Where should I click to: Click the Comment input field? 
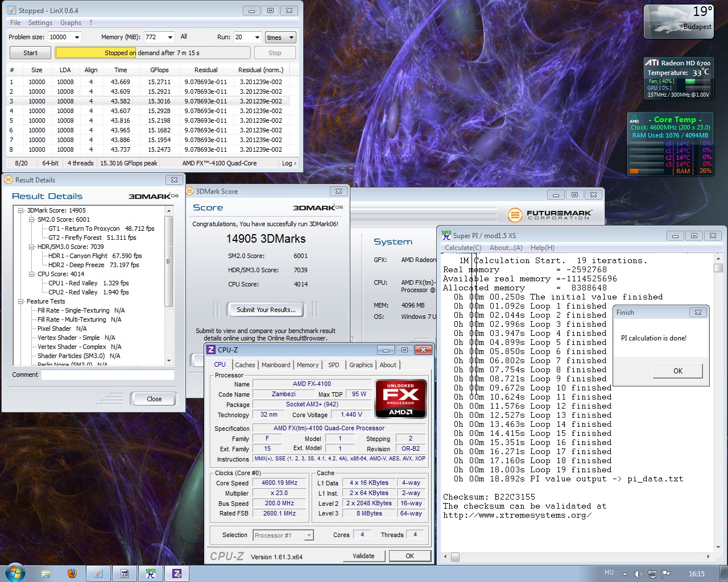click(107, 375)
